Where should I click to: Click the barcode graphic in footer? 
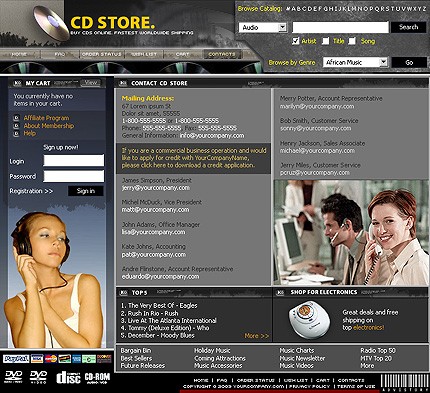(405, 383)
